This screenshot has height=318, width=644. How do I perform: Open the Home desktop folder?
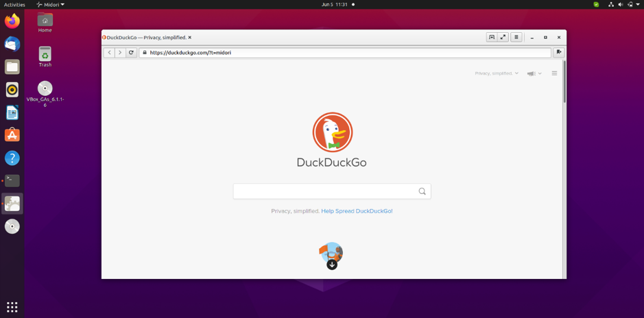tap(45, 23)
